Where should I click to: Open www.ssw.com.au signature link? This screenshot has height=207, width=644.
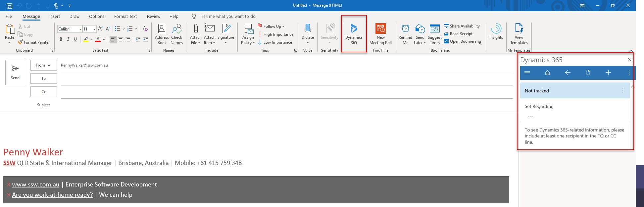(x=36, y=184)
